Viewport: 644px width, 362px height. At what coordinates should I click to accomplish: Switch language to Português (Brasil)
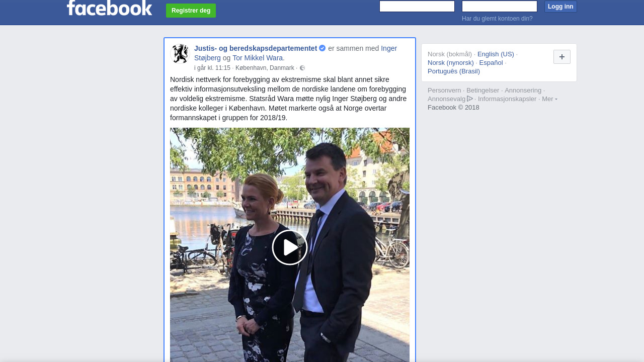[454, 71]
